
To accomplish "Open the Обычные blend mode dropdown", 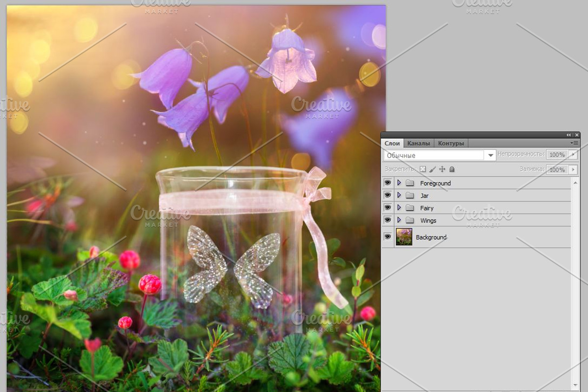I will point(440,155).
